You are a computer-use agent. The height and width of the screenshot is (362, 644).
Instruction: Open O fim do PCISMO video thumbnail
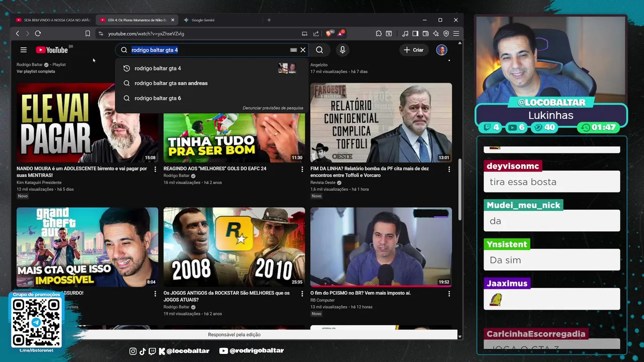click(x=381, y=247)
